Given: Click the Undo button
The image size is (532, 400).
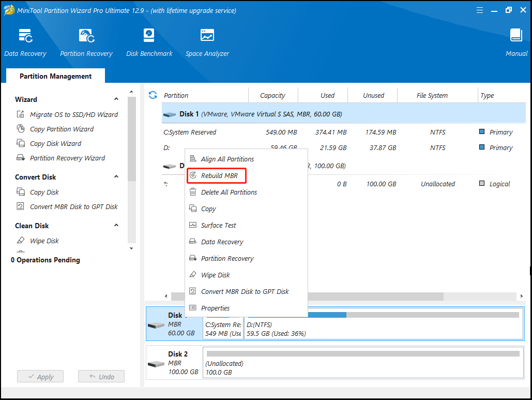Looking at the screenshot, I should click(101, 376).
